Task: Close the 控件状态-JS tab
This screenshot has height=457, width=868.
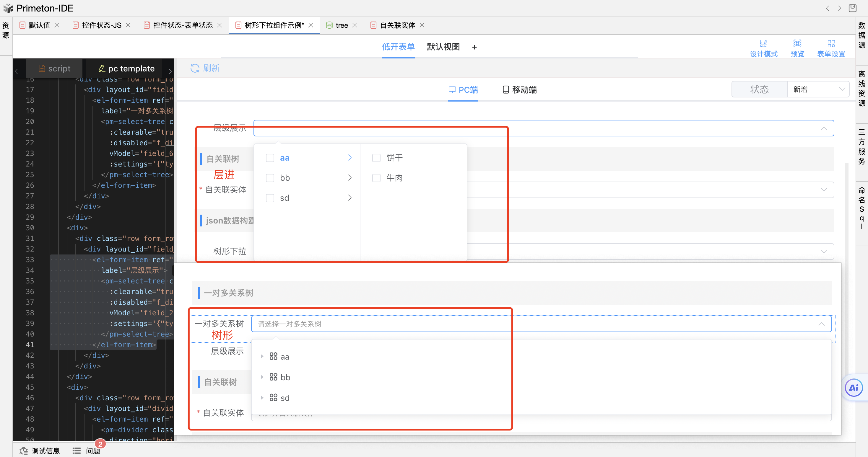Action: (x=128, y=25)
